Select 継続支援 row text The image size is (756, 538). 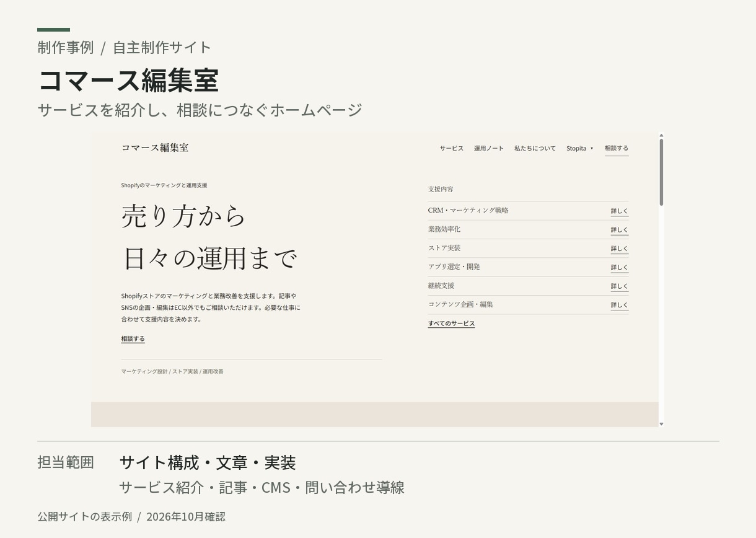pos(441,286)
